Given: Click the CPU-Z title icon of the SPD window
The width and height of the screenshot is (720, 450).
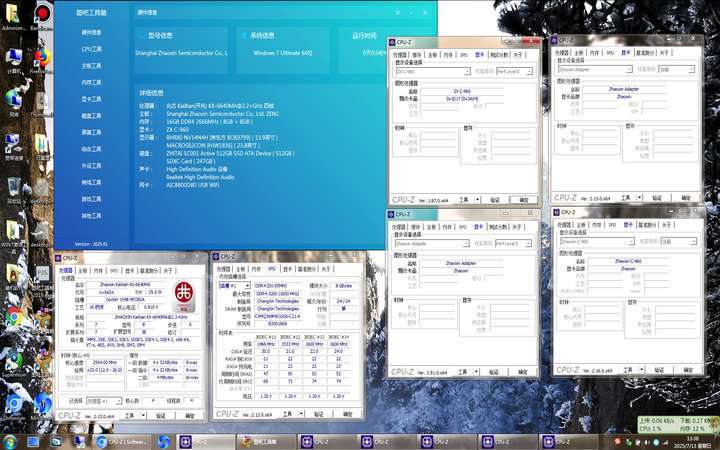Looking at the screenshot, I should pos(216,256).
